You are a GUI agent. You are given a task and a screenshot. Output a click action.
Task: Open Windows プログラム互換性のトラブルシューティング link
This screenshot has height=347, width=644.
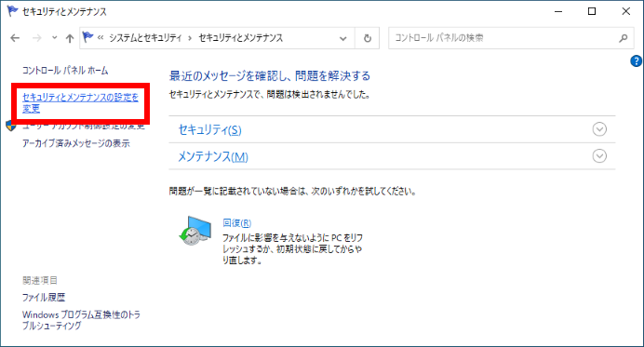81,320
